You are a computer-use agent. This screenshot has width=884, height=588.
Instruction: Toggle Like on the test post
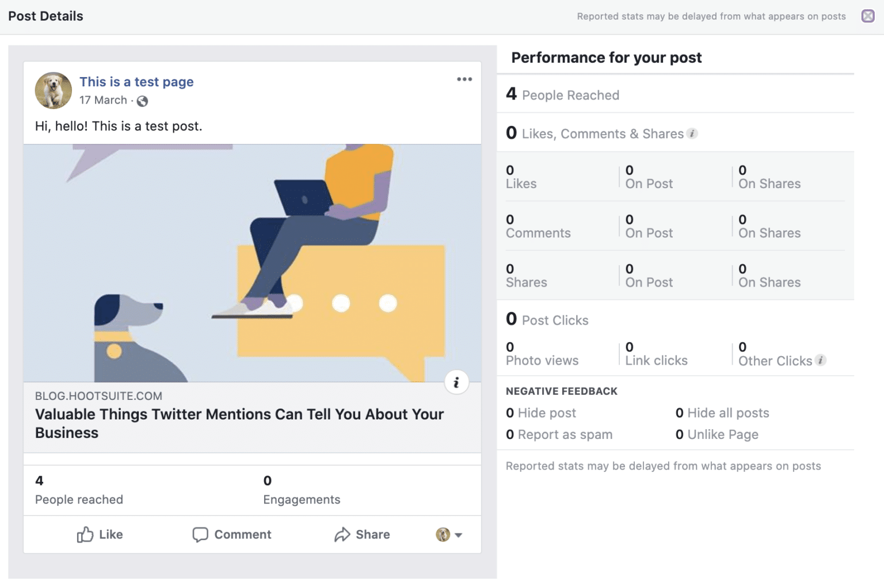pos(100,534)
